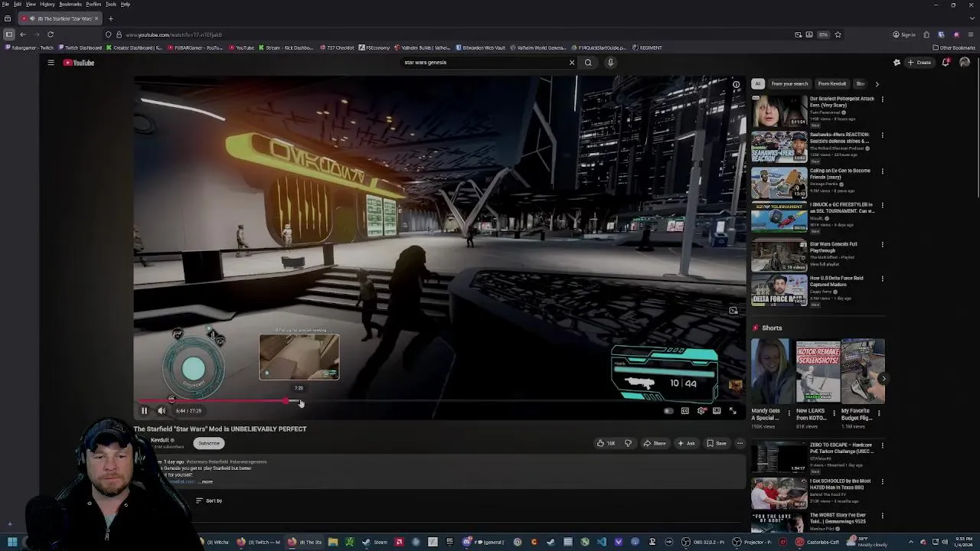Clear the search box with X
The image size is (980, 551).
click(x=571, y=63)
